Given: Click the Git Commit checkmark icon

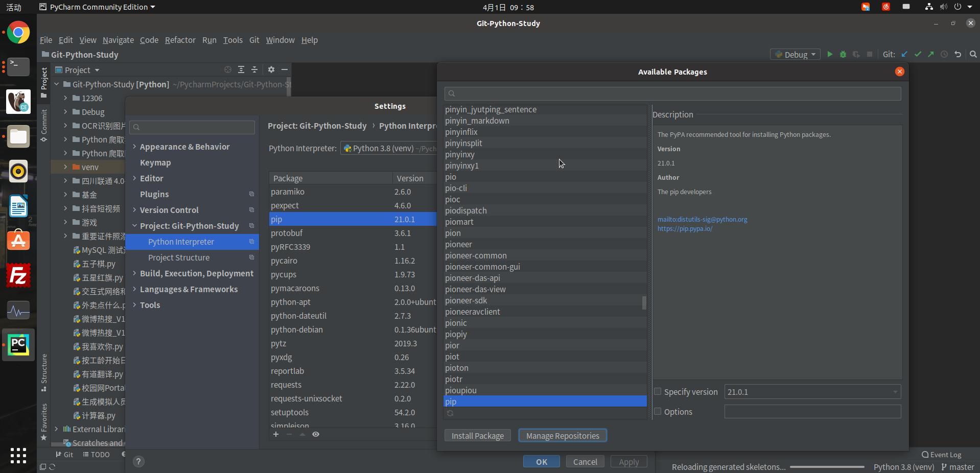Looking at the screenshot, I should coord(918,54).
